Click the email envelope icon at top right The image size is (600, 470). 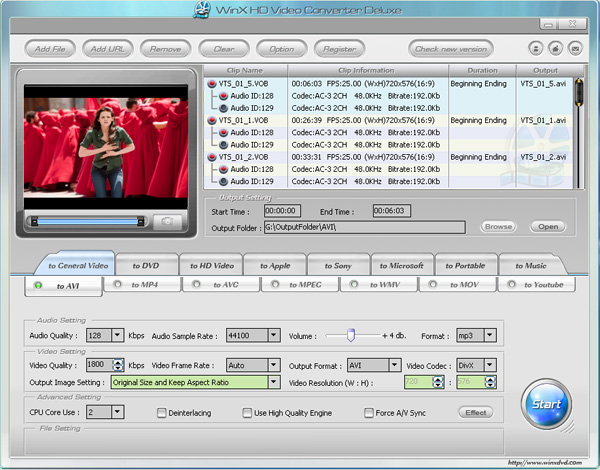click(574, 48)
